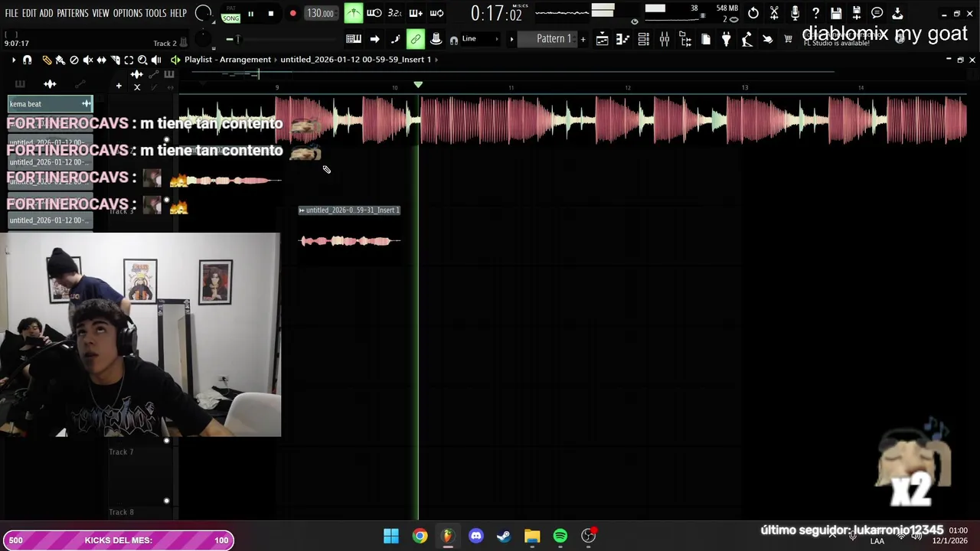Open the Channel rack view
The image size is (980, 551).
[644, 39]
